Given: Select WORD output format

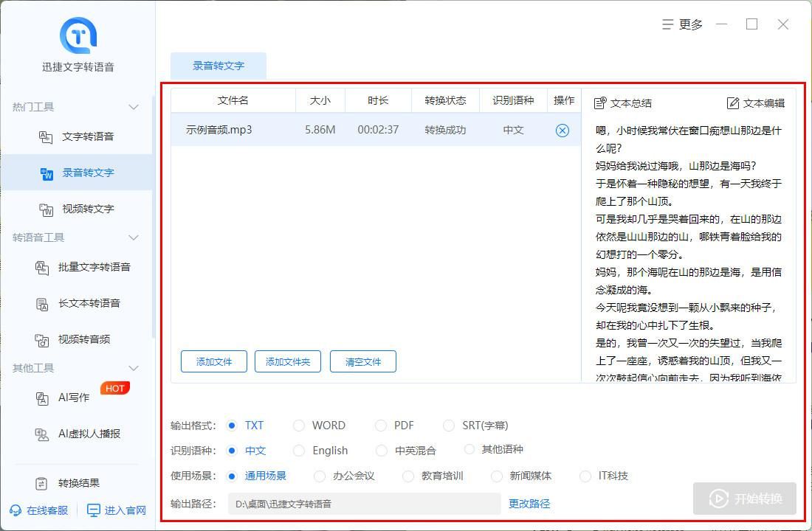Looking at the screenshot, I should [x=299, y=426].
